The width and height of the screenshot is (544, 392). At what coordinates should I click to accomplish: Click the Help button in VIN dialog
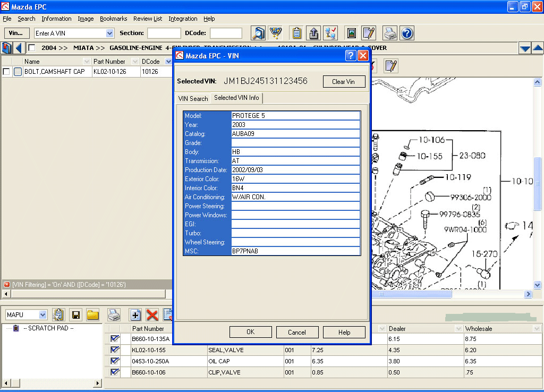[x=344, y=332]
